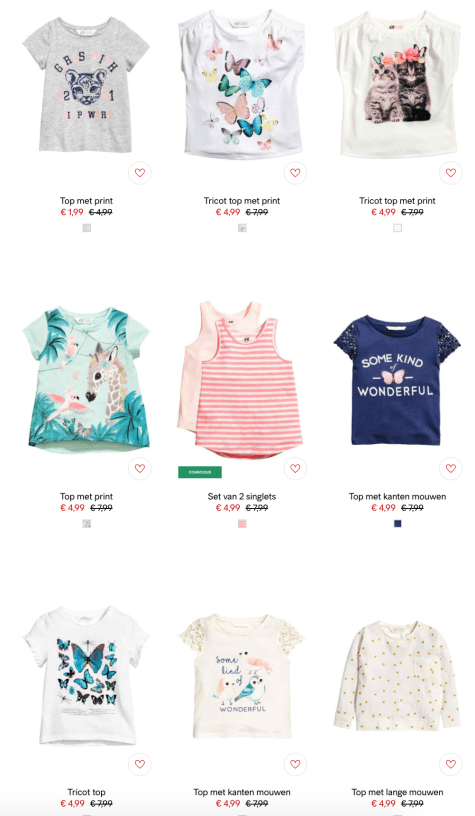Favorite the giraffe Top met print
The width and height of the screenshot is (475, 816).
coord(139,468)
